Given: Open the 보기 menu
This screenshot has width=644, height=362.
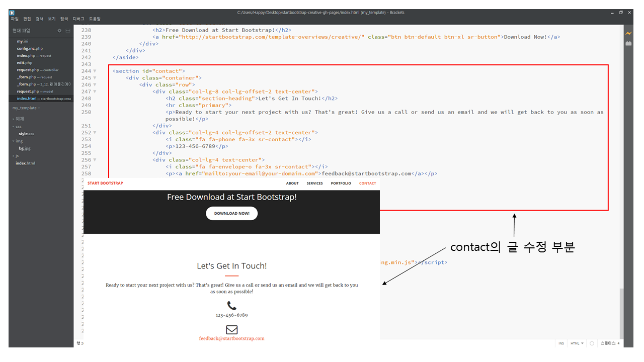Looking at the screenshot, I should click(52, 19).
